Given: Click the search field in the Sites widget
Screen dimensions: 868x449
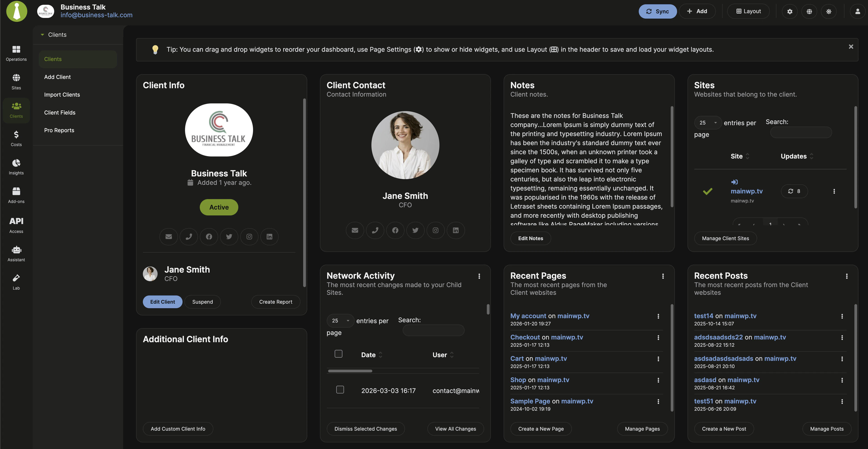Looking at the screenshot, I should pos(801,132).
